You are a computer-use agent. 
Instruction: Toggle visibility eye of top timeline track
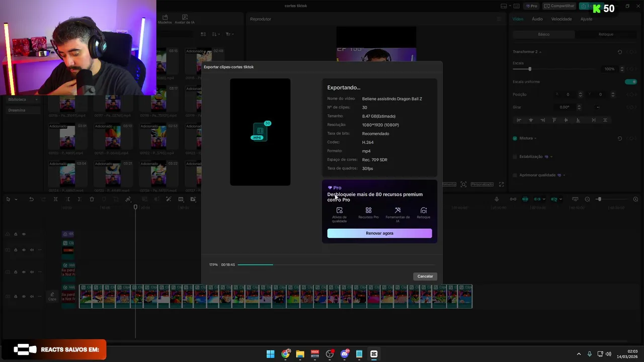point(24,234)
